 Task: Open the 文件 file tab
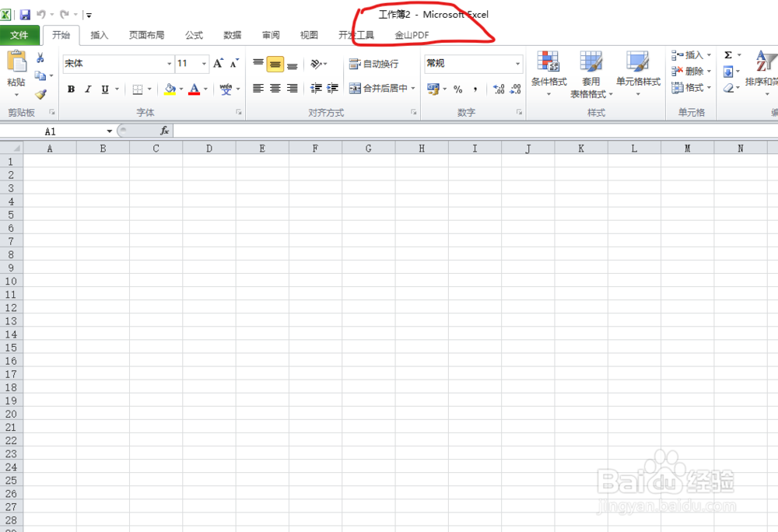click(x=19, y=35)
